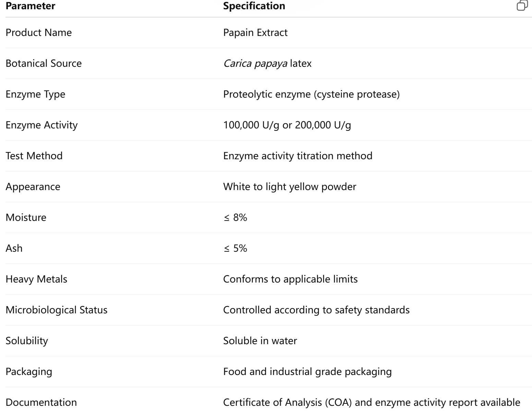Click Food and industrial grade packaging text
The image size is (532, 413).
pyautogui.click(x=307, y=372)
